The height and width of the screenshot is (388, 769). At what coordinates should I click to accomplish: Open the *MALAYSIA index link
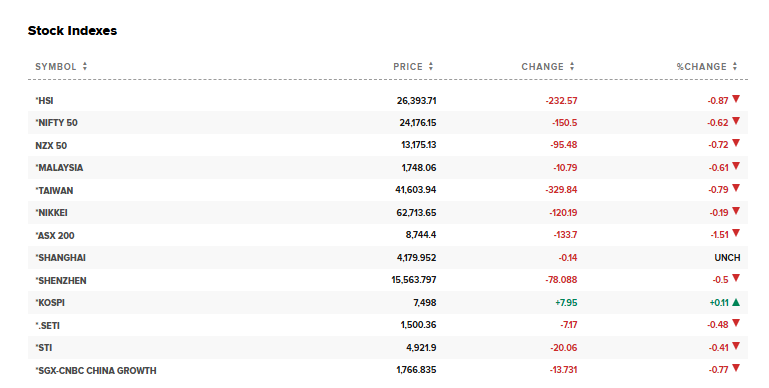[59, 168]
